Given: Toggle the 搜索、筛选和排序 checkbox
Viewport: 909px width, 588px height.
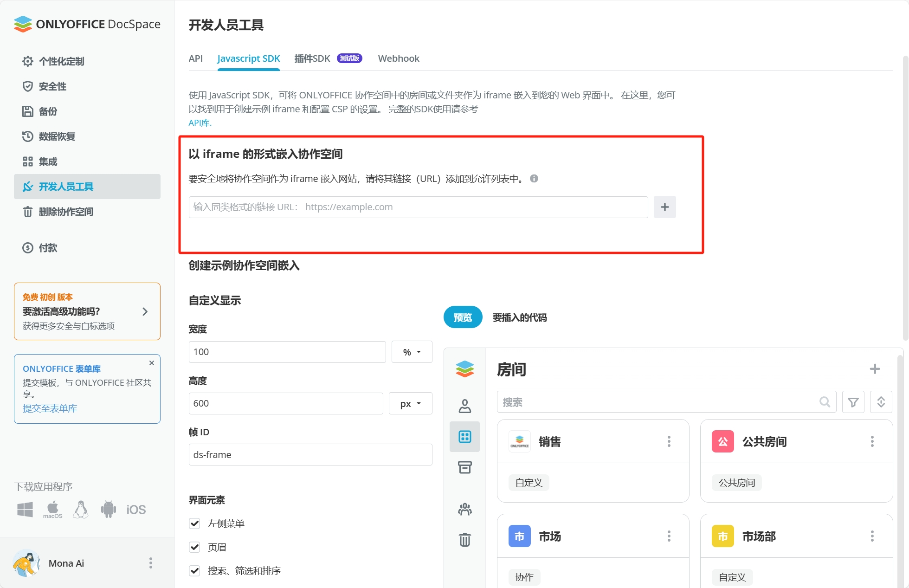Looking at the screenshot, I should (195, 571).
